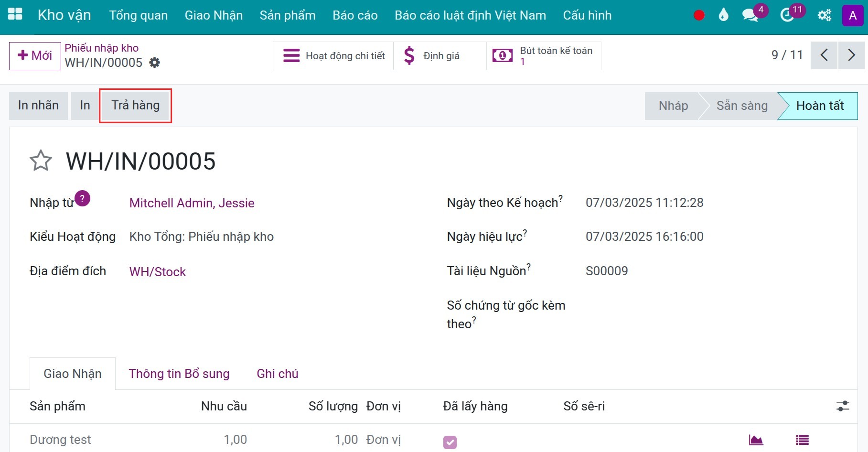Open forecast chart icon for Dương test
868x452 pixels.
756,440
